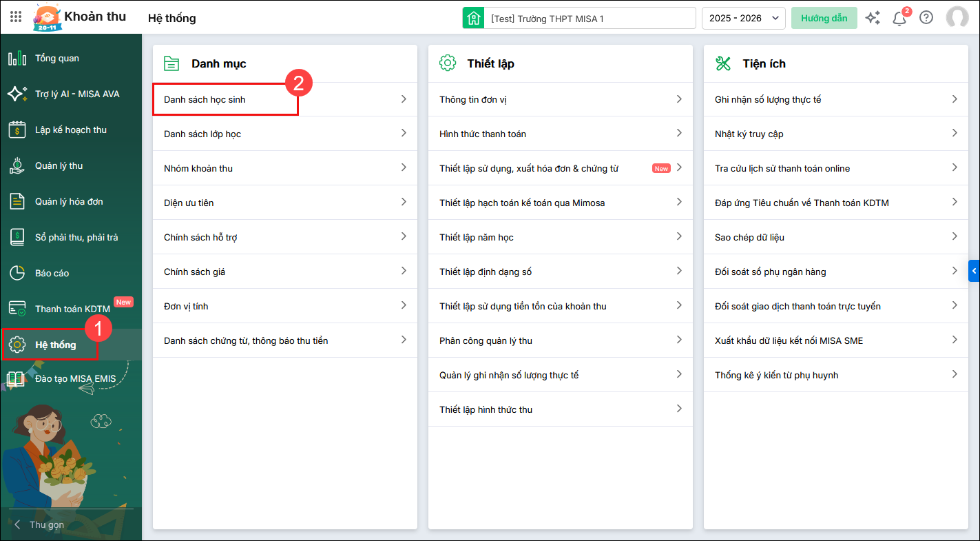Open the app grid launcher icon
This screenshot has height=541, width=980.
pyautogui.click(x=15, y=17)
